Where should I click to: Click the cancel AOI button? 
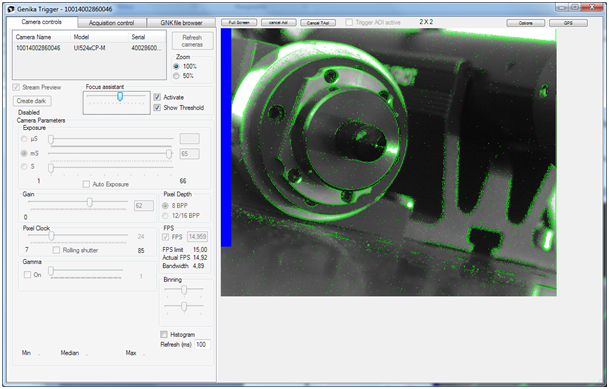click(x=278, y=23)
